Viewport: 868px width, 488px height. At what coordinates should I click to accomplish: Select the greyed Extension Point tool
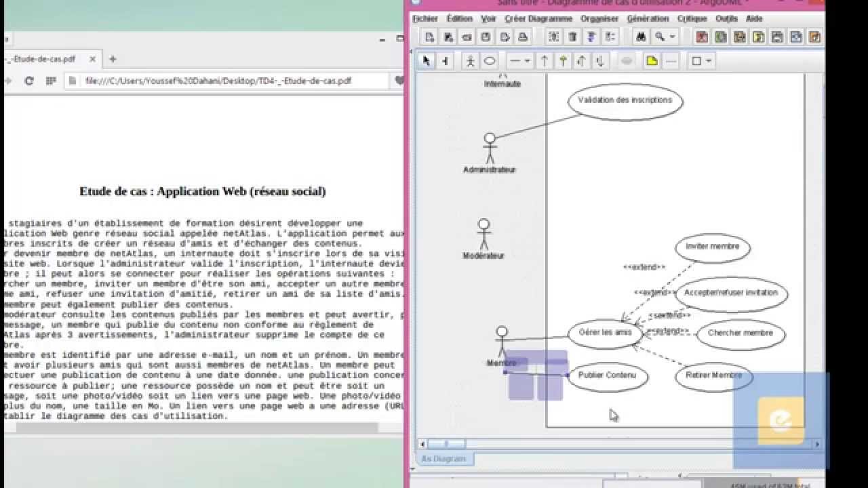coord(627,61)
